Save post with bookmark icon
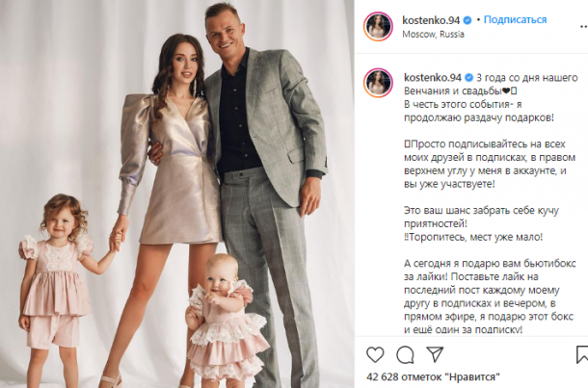Viewport: 588px width, 388px height. coord(582,354)
